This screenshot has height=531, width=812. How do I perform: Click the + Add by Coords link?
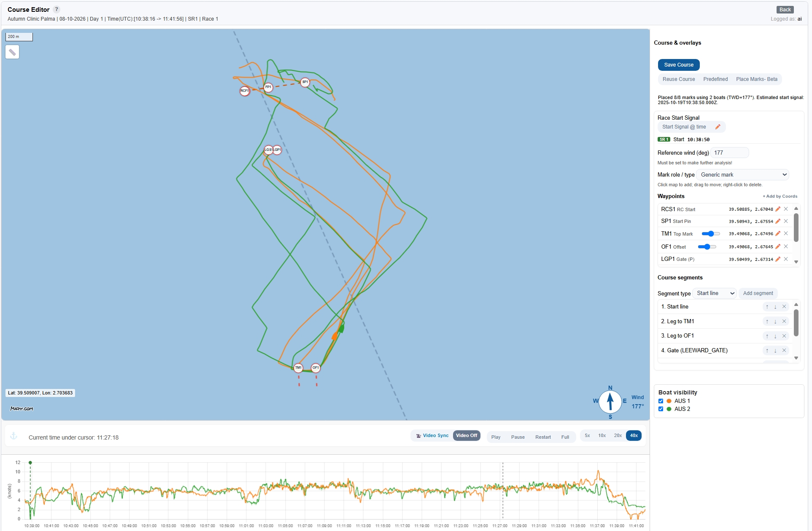(x=780, y=196)
